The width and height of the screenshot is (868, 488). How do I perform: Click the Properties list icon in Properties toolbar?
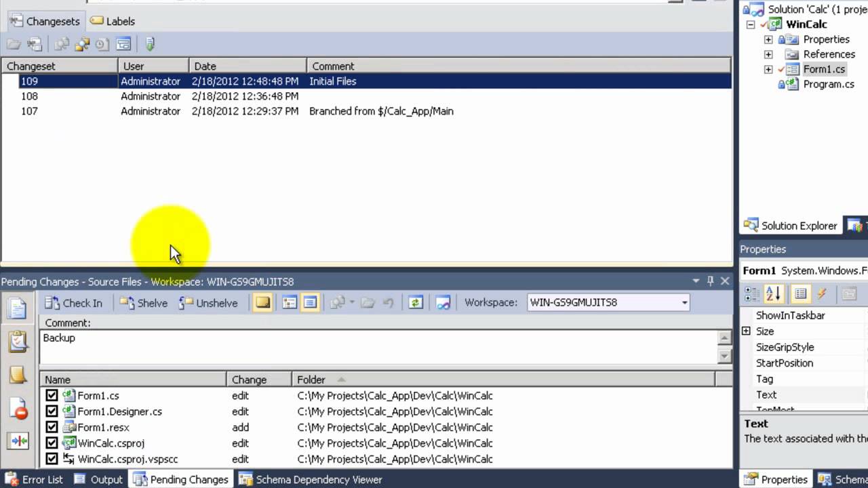click(801, 293)
